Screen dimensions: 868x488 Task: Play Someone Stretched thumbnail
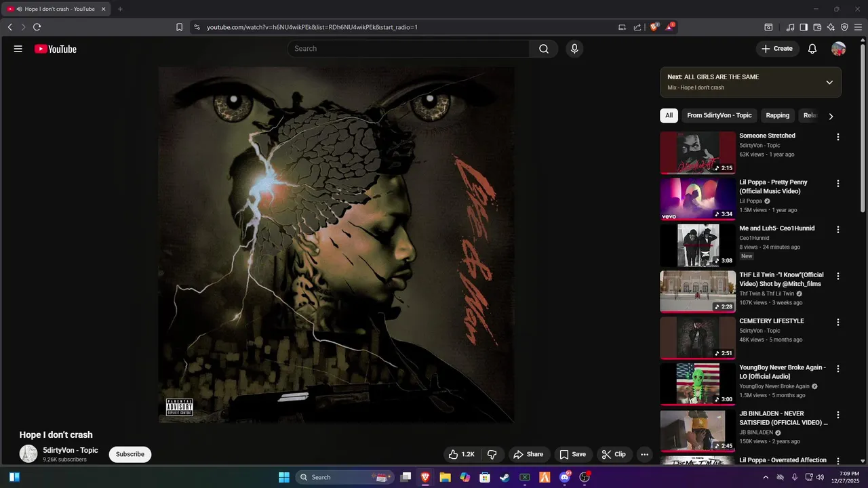pyautogui.click(x=698, y=152)
